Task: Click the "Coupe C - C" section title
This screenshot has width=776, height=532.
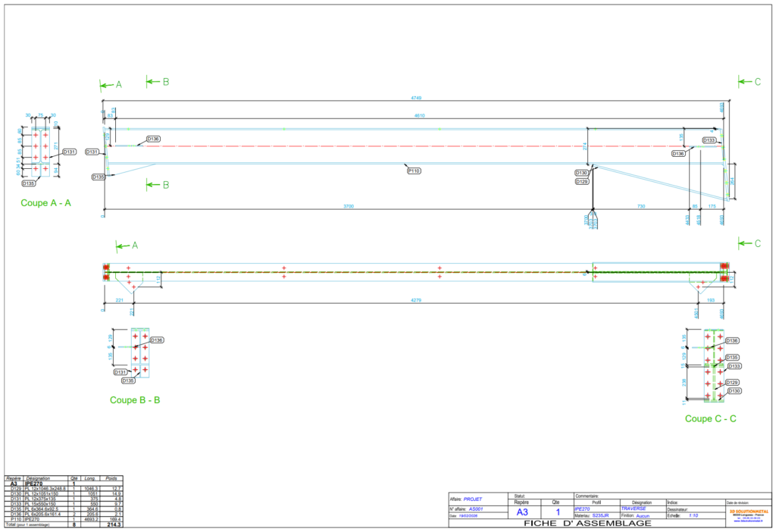Action: [711, 418]
